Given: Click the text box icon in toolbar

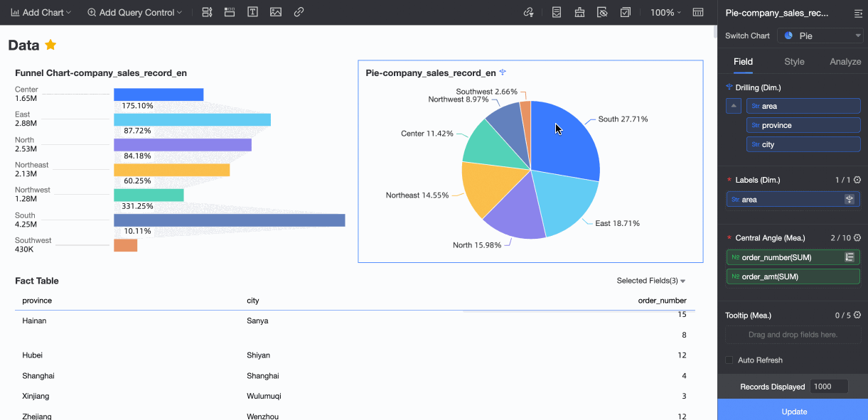Looking at the screenshot, I should [x=252, y=12].
